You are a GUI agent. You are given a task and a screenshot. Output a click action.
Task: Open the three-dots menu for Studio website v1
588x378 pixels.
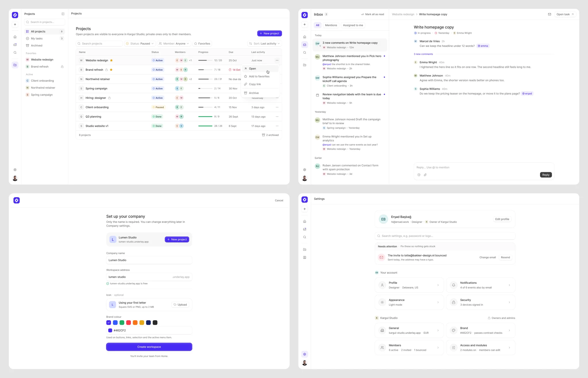(x=277, y=126)
